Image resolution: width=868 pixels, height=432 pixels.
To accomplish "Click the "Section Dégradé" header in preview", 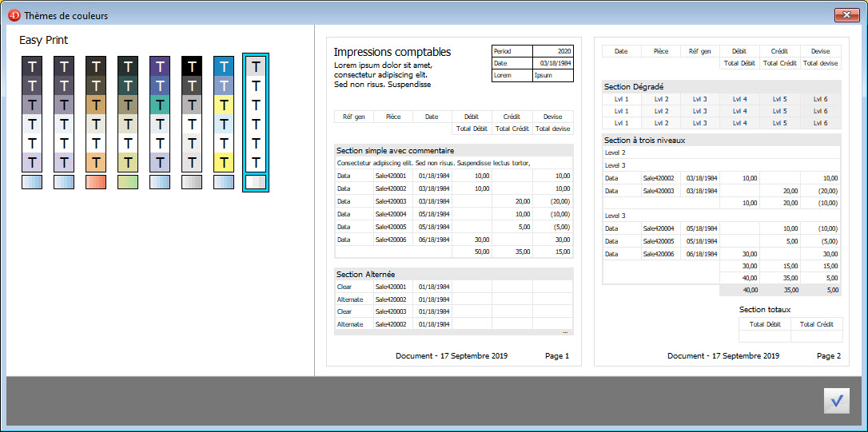I will tap(635, 87).
